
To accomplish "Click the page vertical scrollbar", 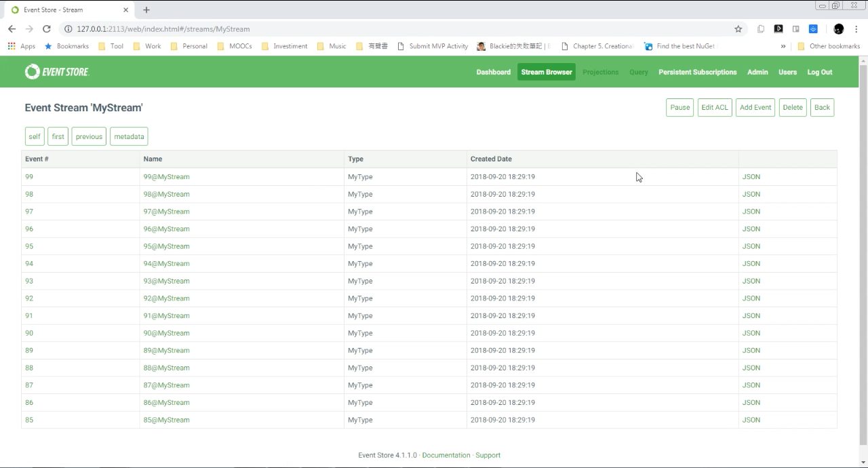I will tap(863, 254).
